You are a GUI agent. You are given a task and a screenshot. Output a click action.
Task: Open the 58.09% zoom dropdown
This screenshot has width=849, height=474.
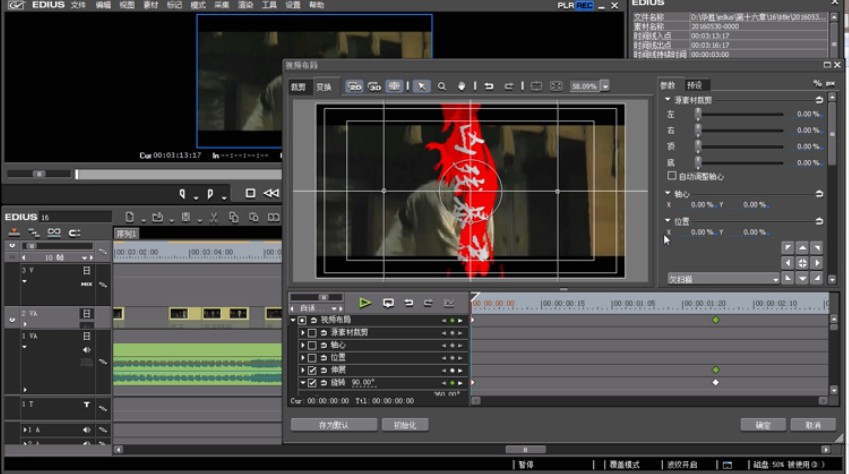pyautogui.click(x=605, y=86)
